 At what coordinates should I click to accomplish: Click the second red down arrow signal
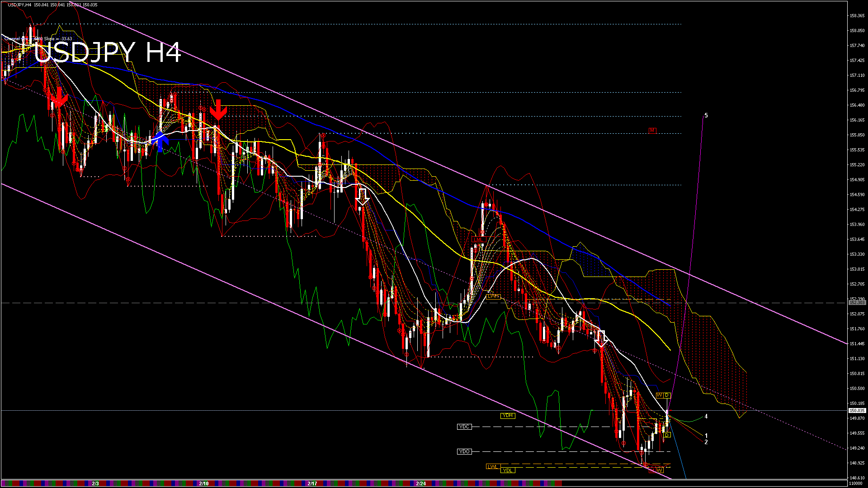218,110
